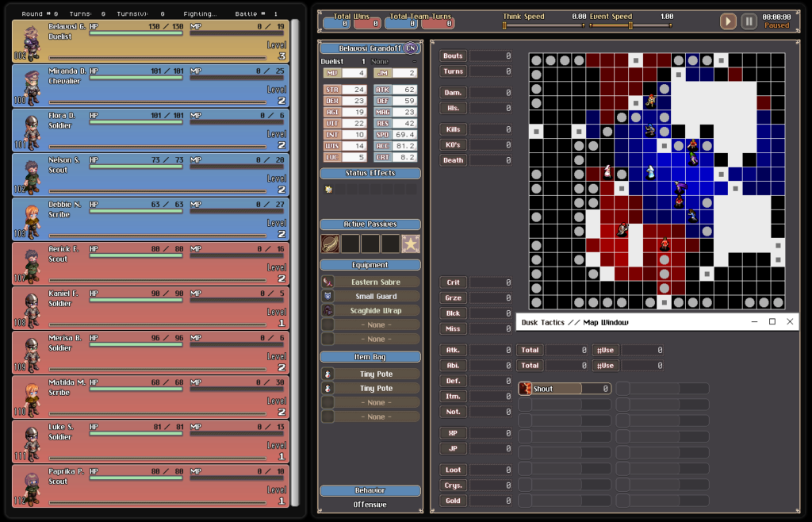Click the #Use button in the Abi. row
The image size is (812, 522).
(x=605, y=366)
